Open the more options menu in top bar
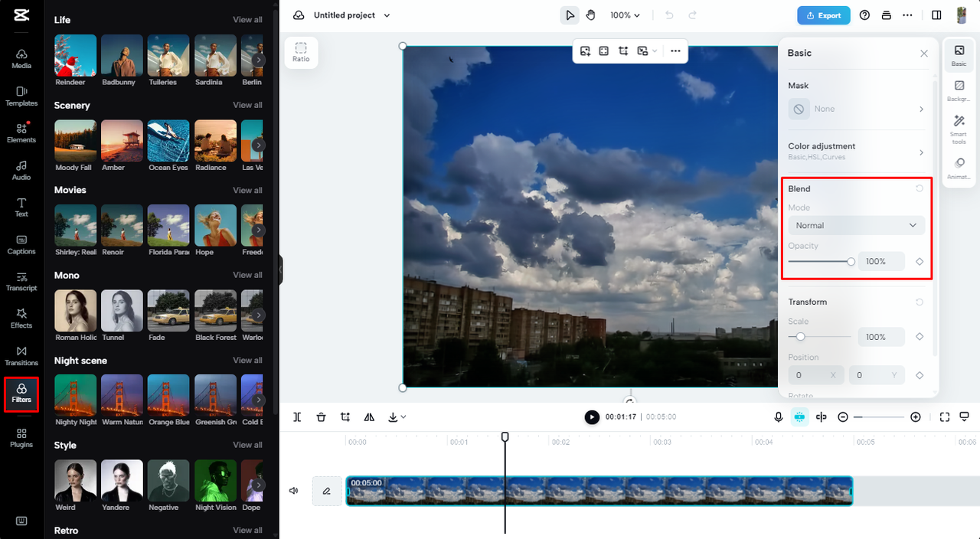The image size is (980, 539). click(907, 15)
